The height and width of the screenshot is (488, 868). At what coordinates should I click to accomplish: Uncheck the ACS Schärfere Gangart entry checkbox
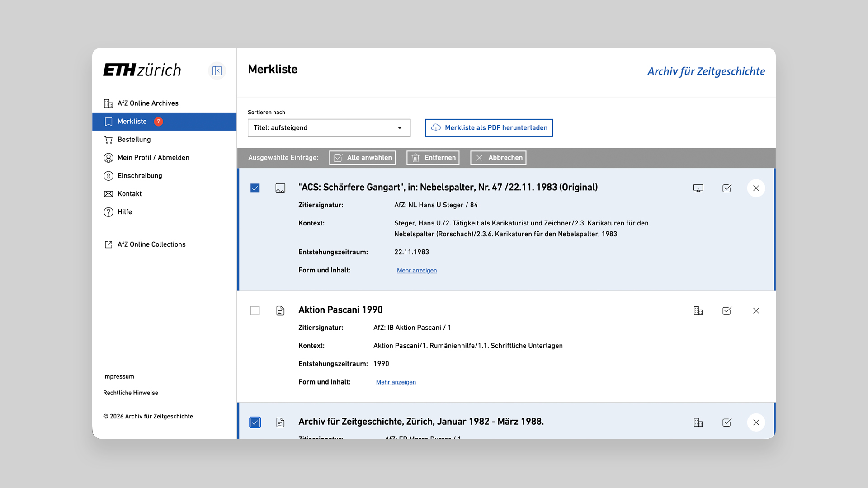click(255, 188)
